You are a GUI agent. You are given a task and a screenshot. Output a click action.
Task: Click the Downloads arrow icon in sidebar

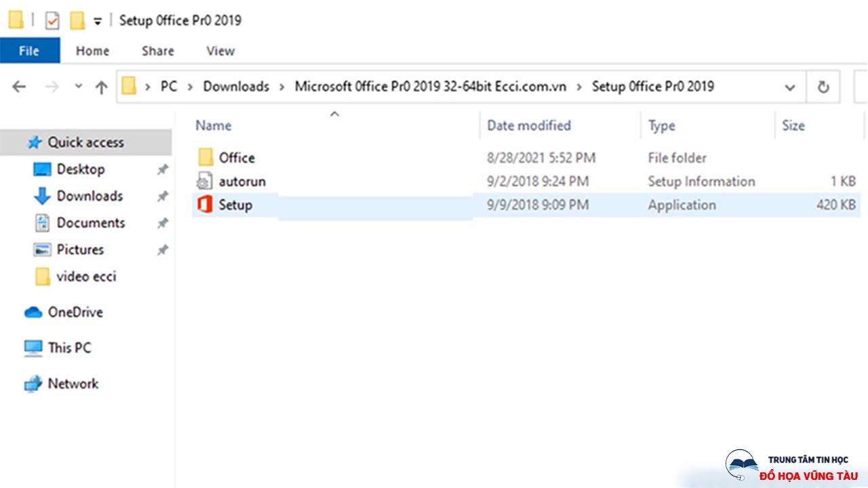click(x=42, y=196)
